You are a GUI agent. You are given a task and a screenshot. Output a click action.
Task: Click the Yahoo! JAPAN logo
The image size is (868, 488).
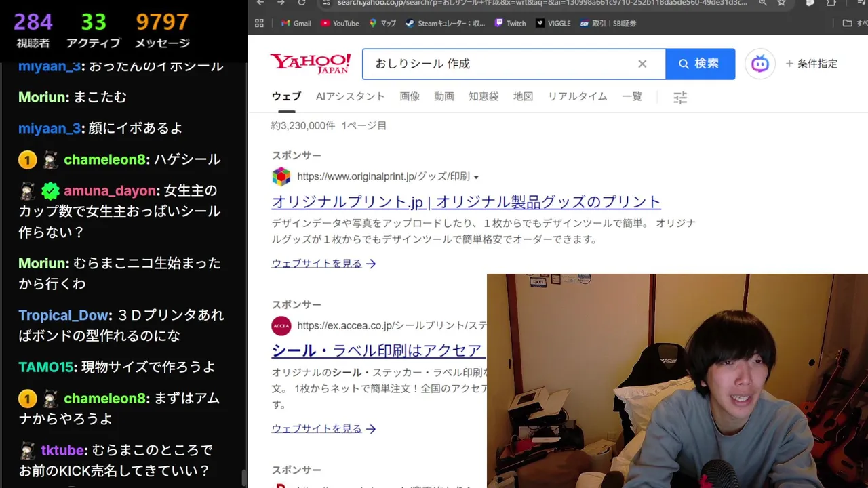point(311,64)
